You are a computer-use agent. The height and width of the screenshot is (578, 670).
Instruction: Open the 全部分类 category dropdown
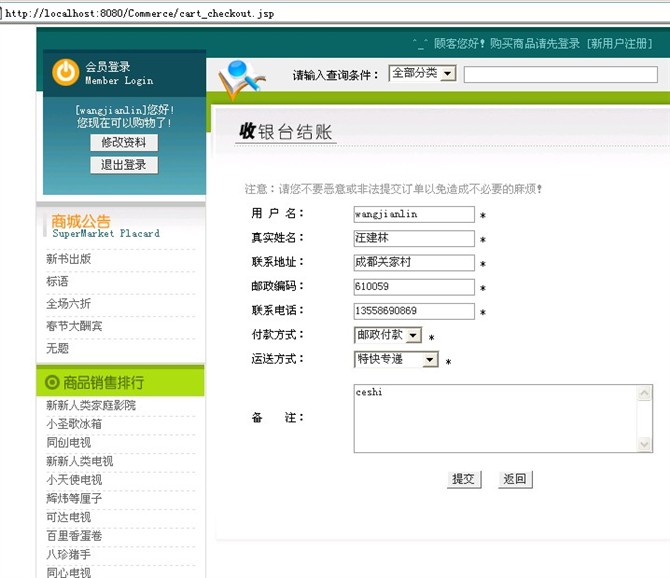click(x=422, y=73)
